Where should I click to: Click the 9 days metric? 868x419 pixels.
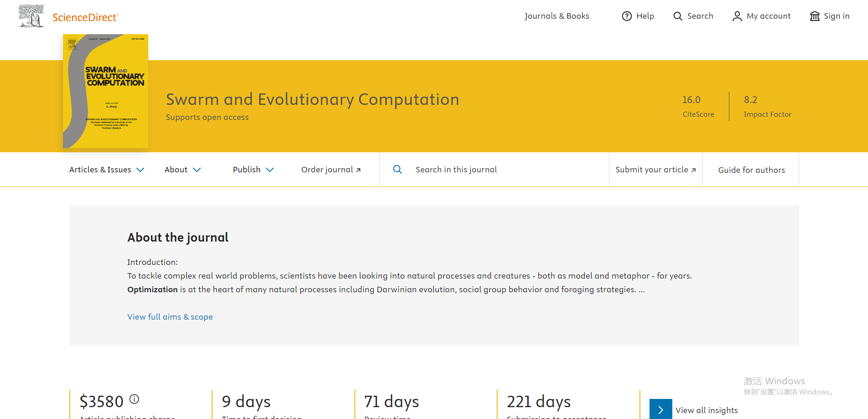click(x=246, y=402)
